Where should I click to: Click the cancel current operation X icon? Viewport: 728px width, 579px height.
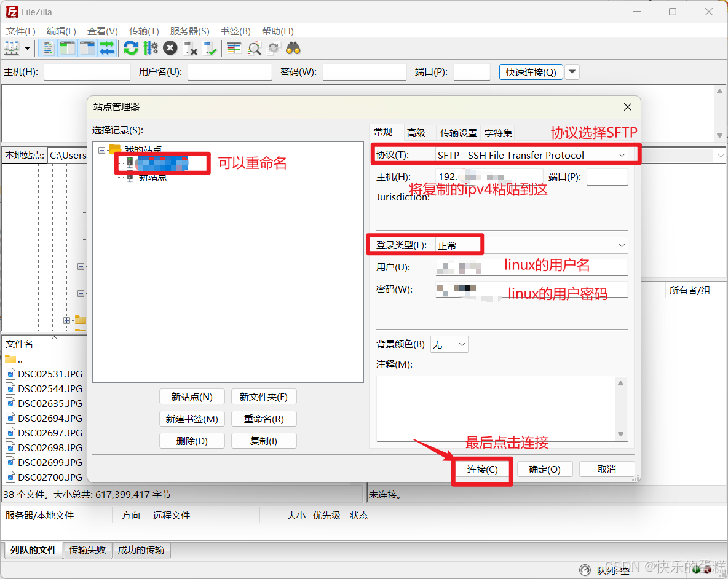[170, 48]
